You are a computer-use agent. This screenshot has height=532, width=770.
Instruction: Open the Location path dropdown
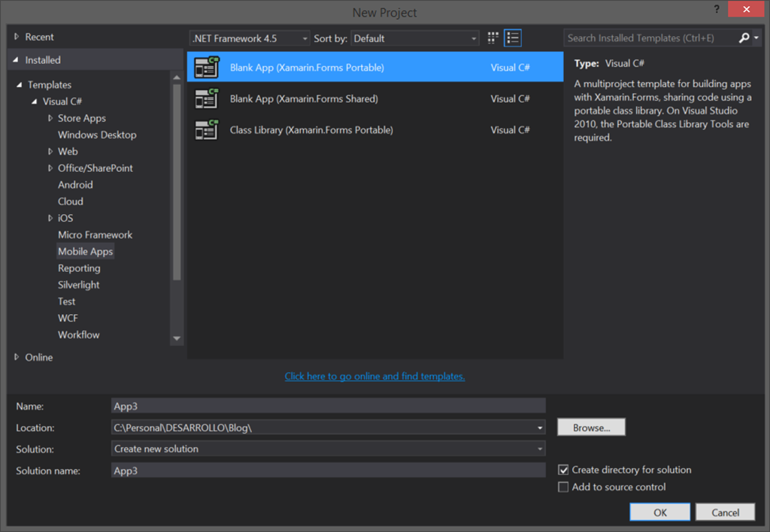(x=540, y=428)
